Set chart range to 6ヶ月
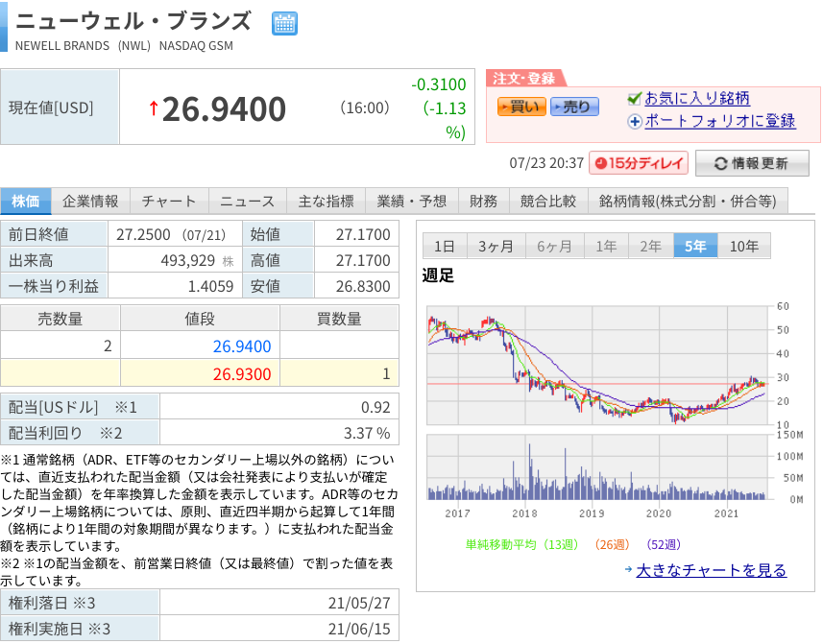This screenshot has width=823, height=644. [x=555, y=246]
